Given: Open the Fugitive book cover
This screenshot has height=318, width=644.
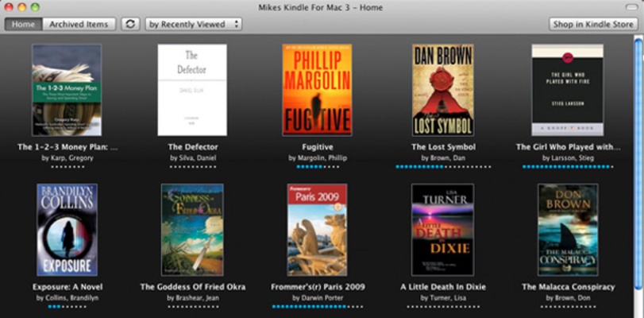Looking at the screenshot, I should pyautogui.click(x=317, y=90).
